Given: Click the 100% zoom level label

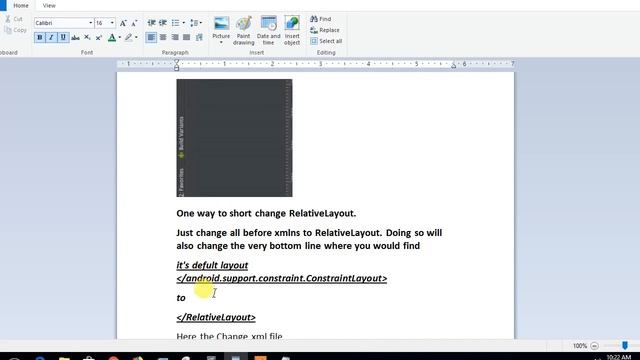Looking at the screenshot, I should 580,346.
